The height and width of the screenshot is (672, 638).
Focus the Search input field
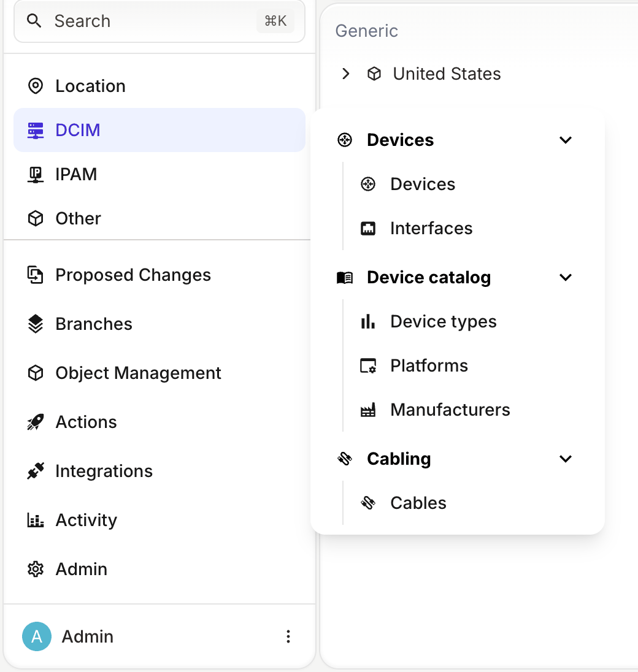pyautogui.click(x=159, y=21)
